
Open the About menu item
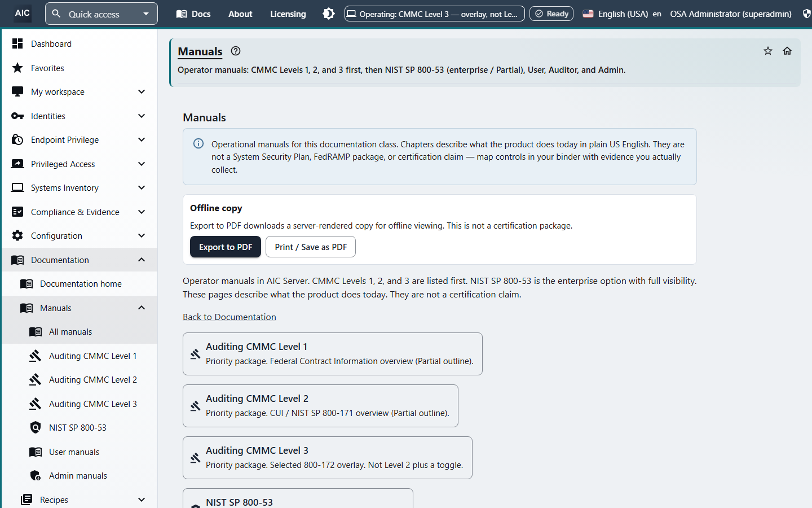pos(240,14)
